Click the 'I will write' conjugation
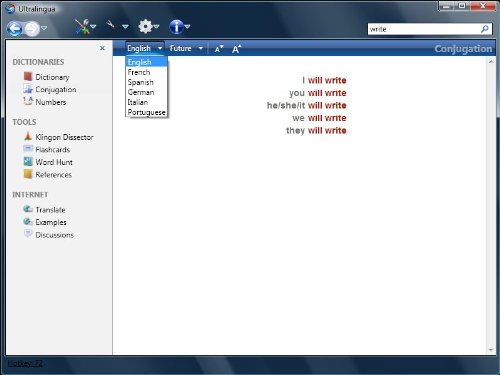Screen dimensions: 500x375 point(324,80)
